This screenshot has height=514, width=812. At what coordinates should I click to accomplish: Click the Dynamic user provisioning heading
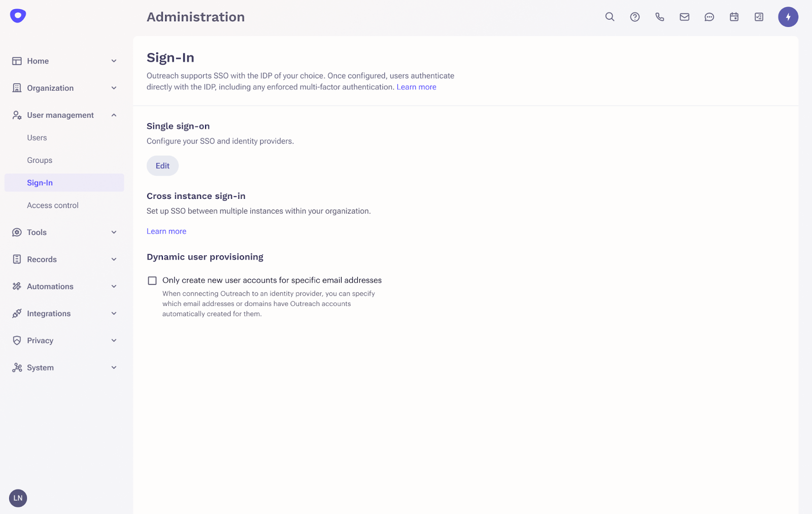(x=205, y=257)
